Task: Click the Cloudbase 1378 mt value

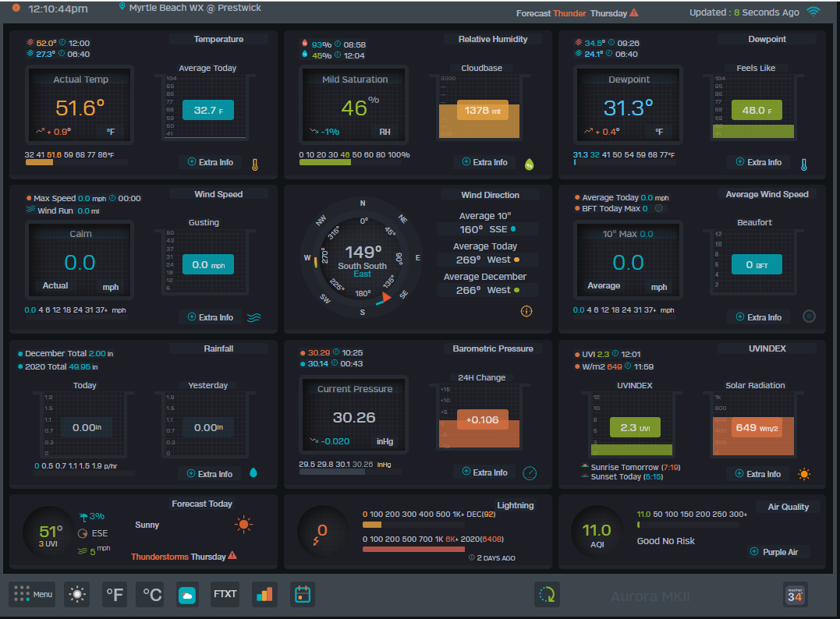Action: click(x=482, y=110)
